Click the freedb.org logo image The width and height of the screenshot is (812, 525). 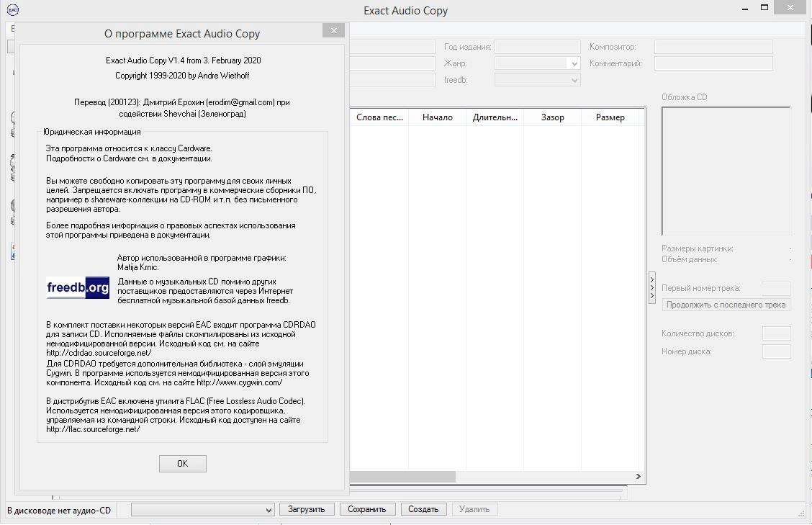(x=78, y=287)
